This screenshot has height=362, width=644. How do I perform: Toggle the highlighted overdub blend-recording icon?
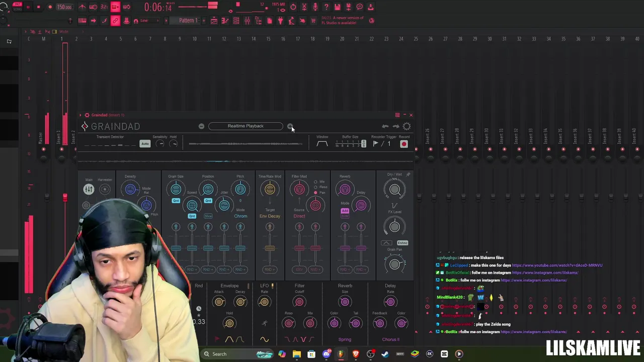115,7
